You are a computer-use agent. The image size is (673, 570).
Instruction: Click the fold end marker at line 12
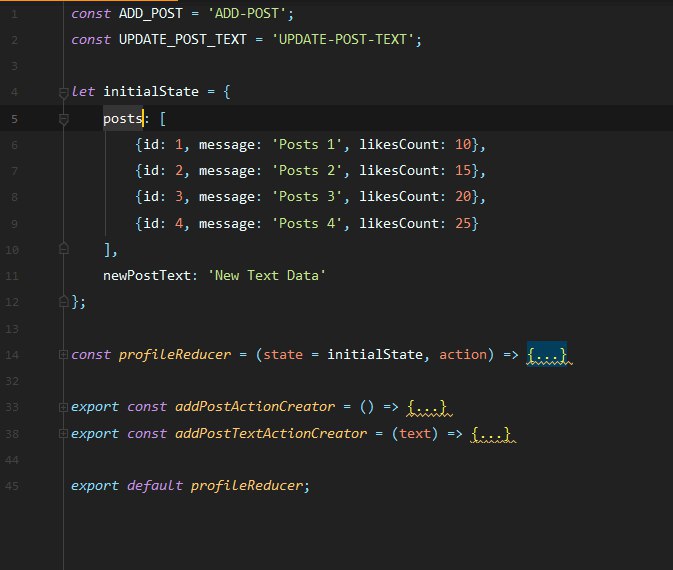click(64, 301)
